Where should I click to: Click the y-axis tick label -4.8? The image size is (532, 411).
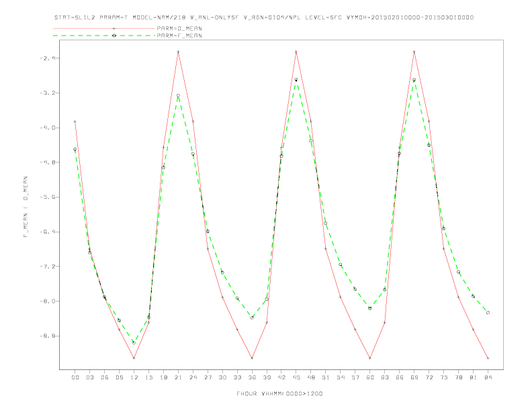tap(48, 163)
